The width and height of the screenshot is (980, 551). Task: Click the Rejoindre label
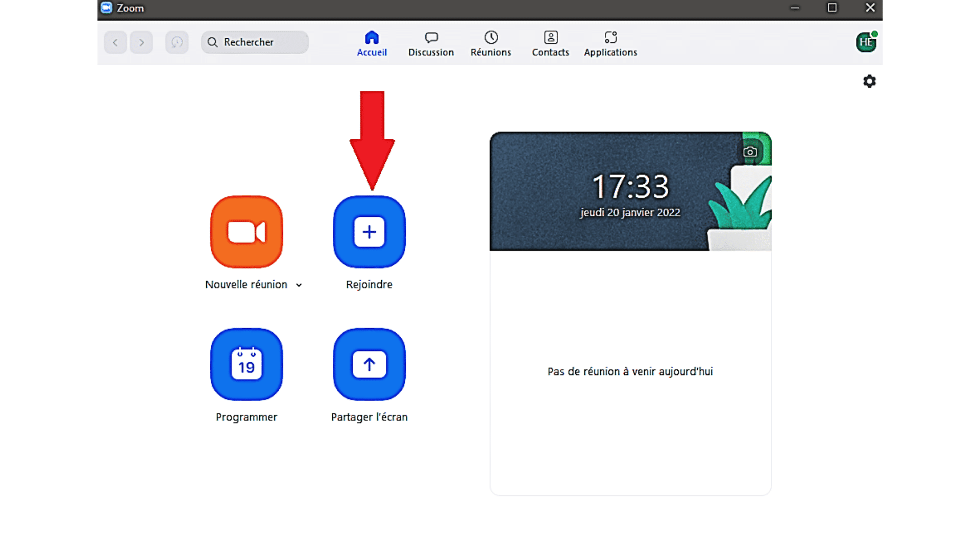(369, 285)
